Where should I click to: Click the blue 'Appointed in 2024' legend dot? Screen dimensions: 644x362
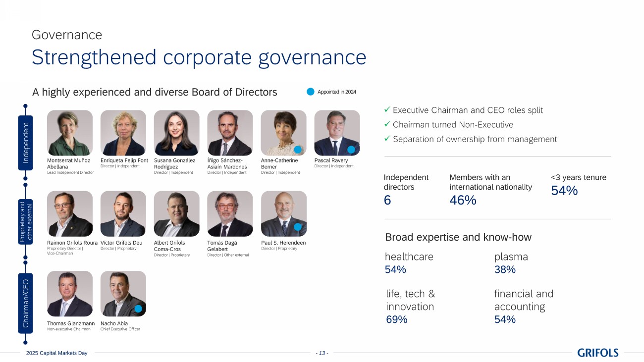click(311, 92)
